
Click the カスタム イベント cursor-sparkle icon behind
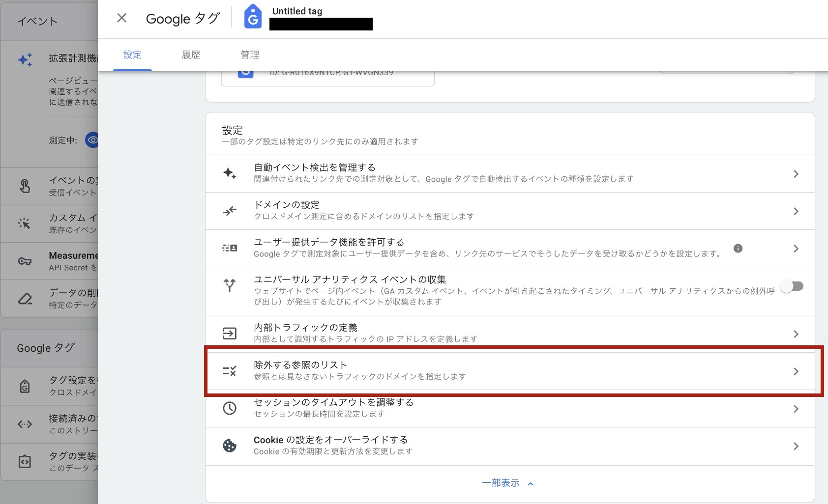24,223
